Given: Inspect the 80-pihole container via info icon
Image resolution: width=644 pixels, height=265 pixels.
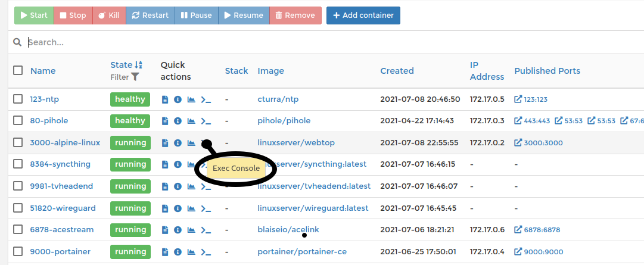Looking at the screenshot, I should click(178, 121).
